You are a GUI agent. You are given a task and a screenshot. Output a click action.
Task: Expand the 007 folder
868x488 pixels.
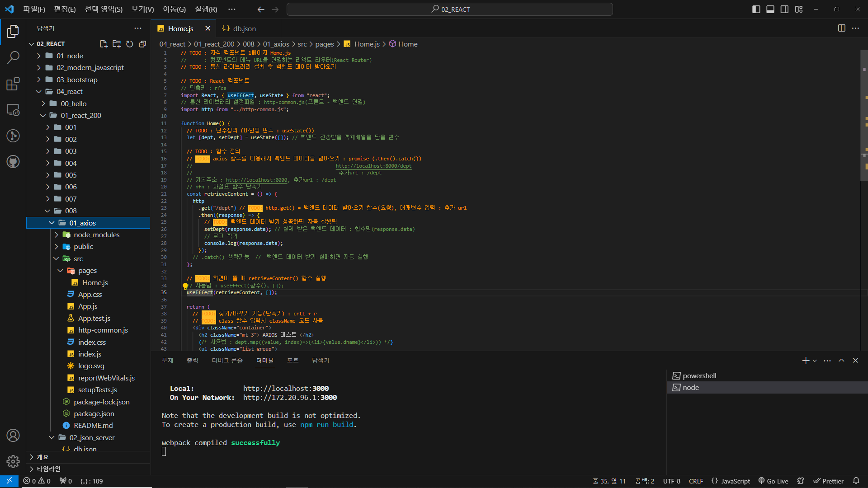[x=71, y=199]
